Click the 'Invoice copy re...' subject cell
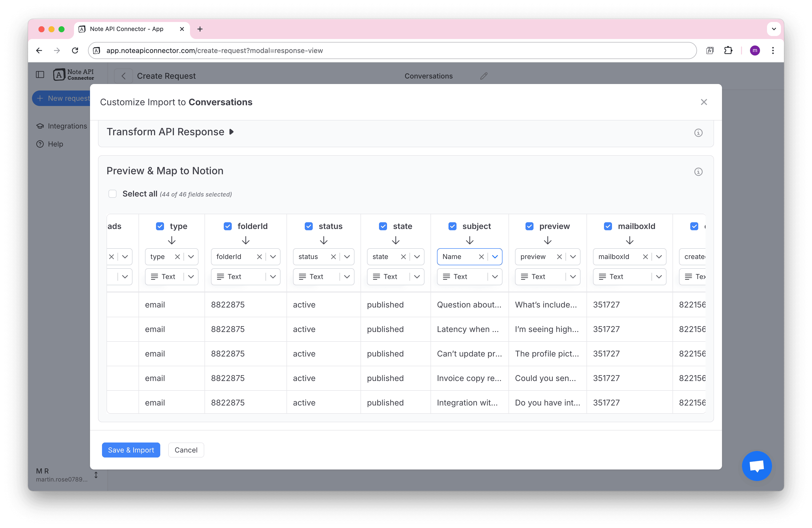Screen dimensions: 812x528 click(x=469, y=378)
